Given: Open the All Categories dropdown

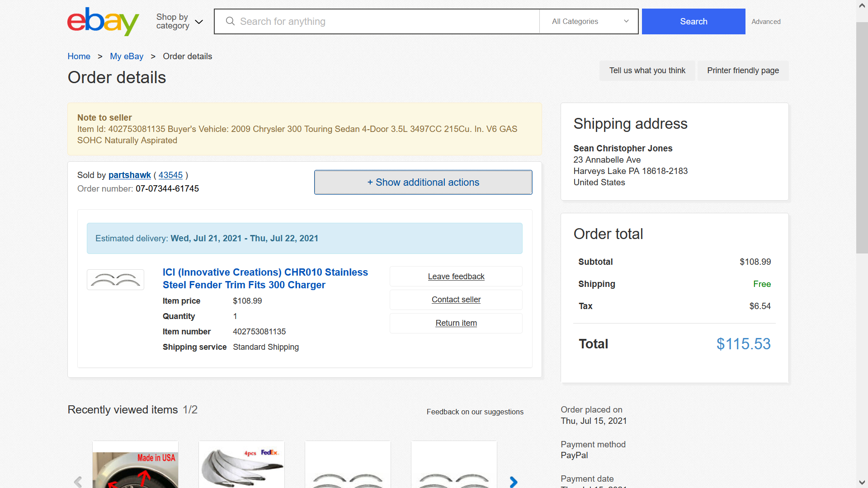Looking at the screenshot, I should pos(589,21).
